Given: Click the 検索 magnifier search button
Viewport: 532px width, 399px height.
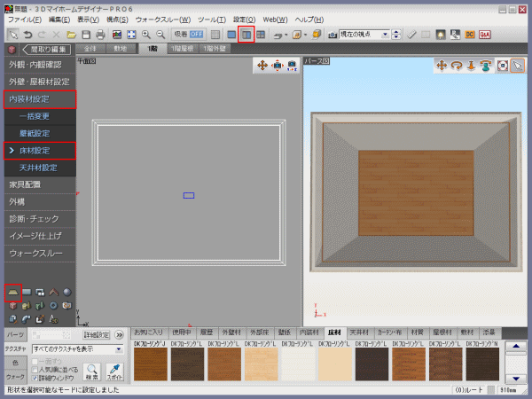Looking at the screenshot, I should pos(91,372).
